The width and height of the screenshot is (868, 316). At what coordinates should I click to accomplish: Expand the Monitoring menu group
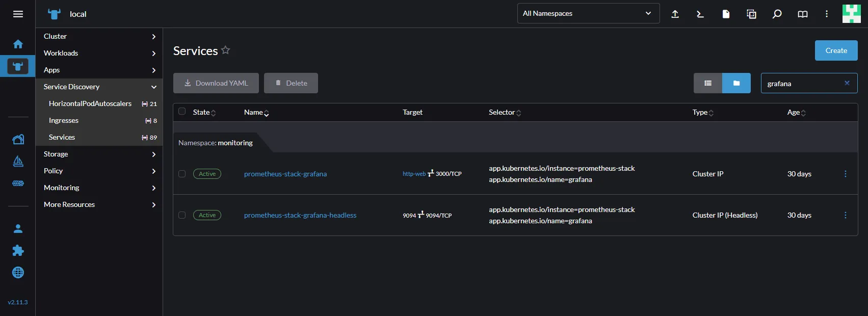click(x=99, y=188)
